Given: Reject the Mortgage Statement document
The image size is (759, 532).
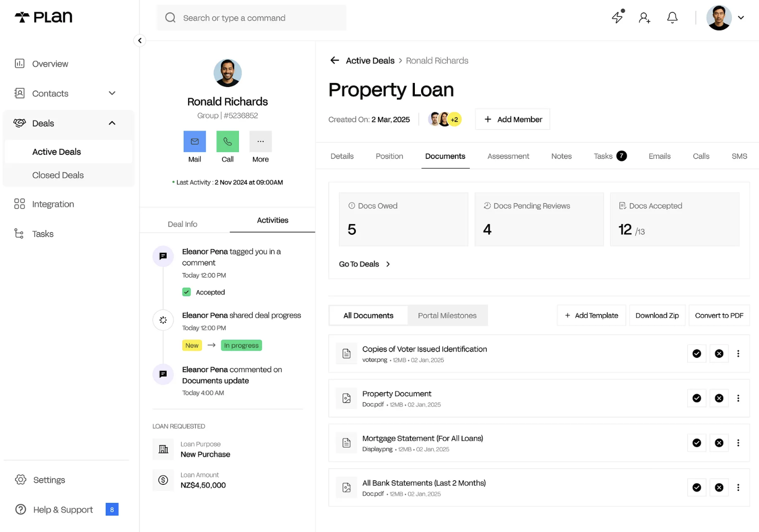Looking at the screenshot, I should (720, 443).
